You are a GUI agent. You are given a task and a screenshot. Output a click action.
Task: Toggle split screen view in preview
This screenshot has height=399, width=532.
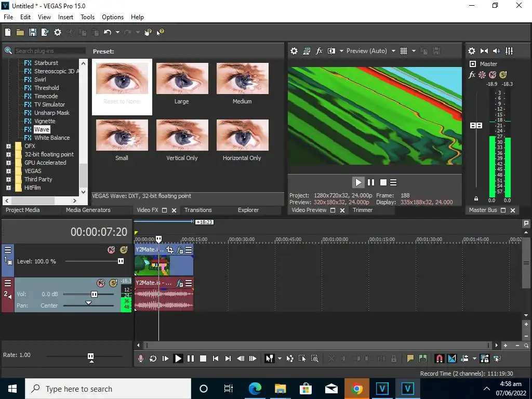point(331,51)
